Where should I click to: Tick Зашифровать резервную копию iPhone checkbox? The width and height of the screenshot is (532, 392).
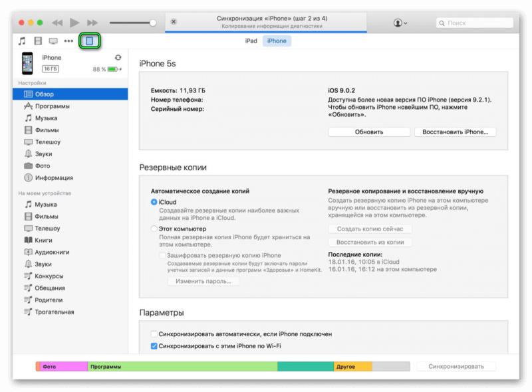point(162,255)
